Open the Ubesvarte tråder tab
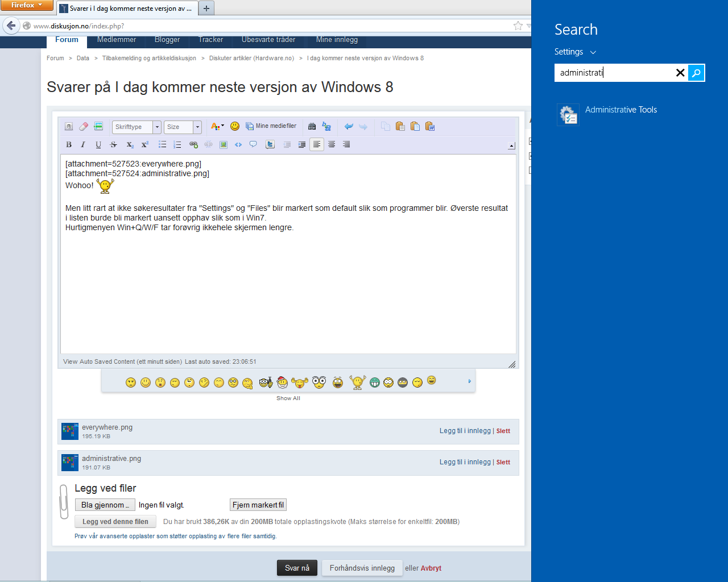The width and height of the screenshot is (728, 582). pos(268,40)
